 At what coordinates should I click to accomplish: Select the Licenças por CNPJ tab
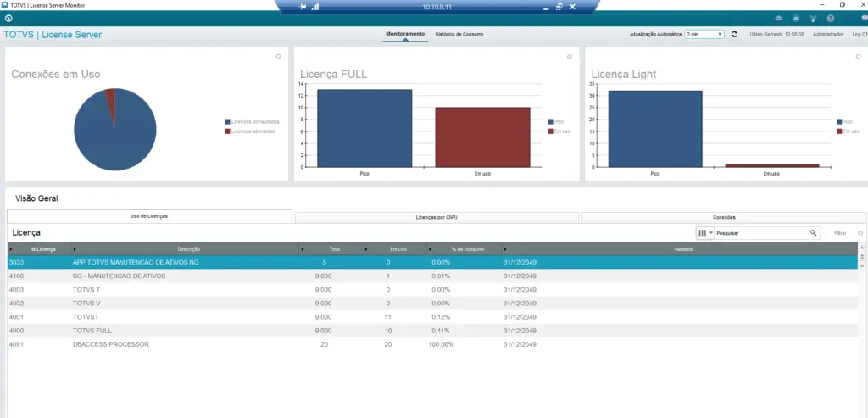[437, 218]
